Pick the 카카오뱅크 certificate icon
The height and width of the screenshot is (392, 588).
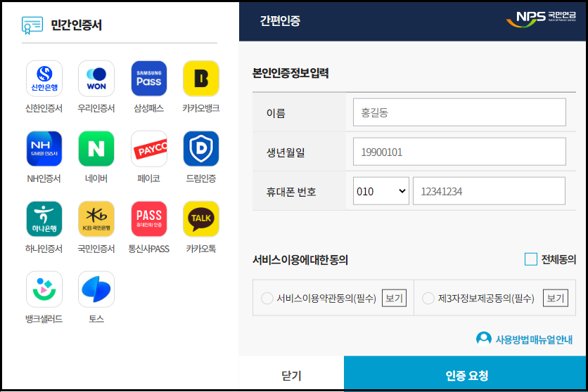pos(201,78)
